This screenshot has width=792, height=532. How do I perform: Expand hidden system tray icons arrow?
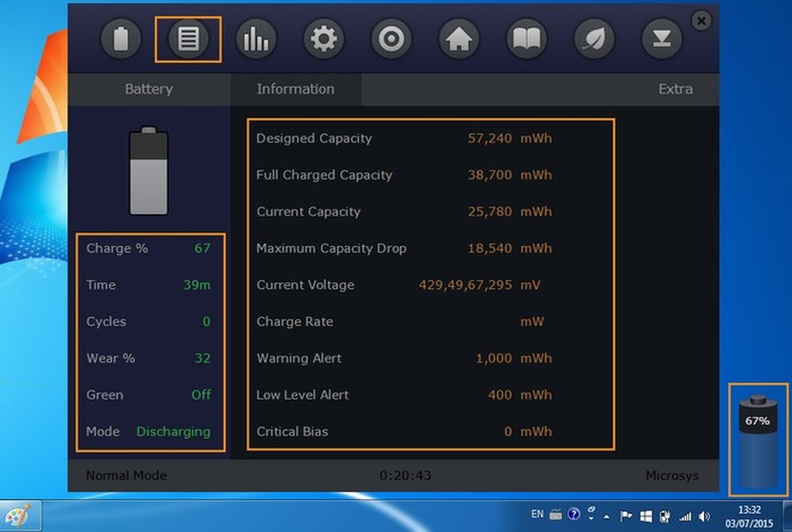[607, 516]
